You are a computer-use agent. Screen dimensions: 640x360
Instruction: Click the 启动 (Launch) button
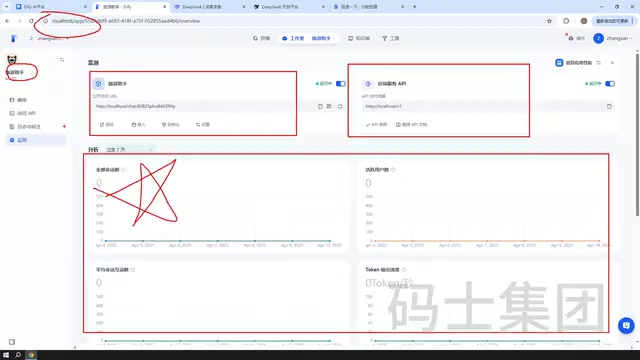point(107,124)
